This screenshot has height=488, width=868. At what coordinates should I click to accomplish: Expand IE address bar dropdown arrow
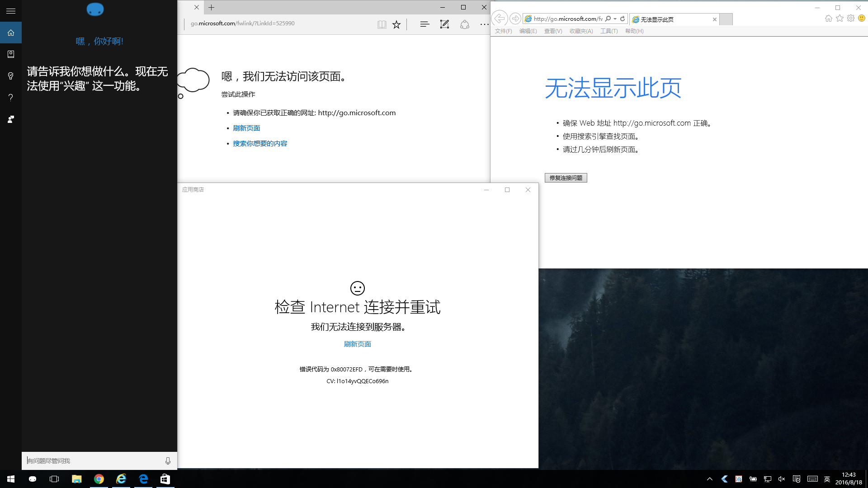[x=615, y=19]
